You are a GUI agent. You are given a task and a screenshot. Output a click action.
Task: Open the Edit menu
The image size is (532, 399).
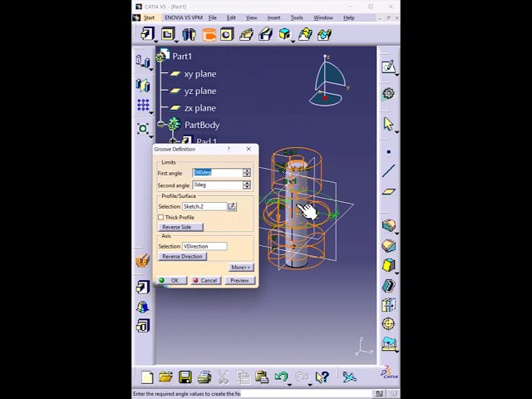pos(231,17)
